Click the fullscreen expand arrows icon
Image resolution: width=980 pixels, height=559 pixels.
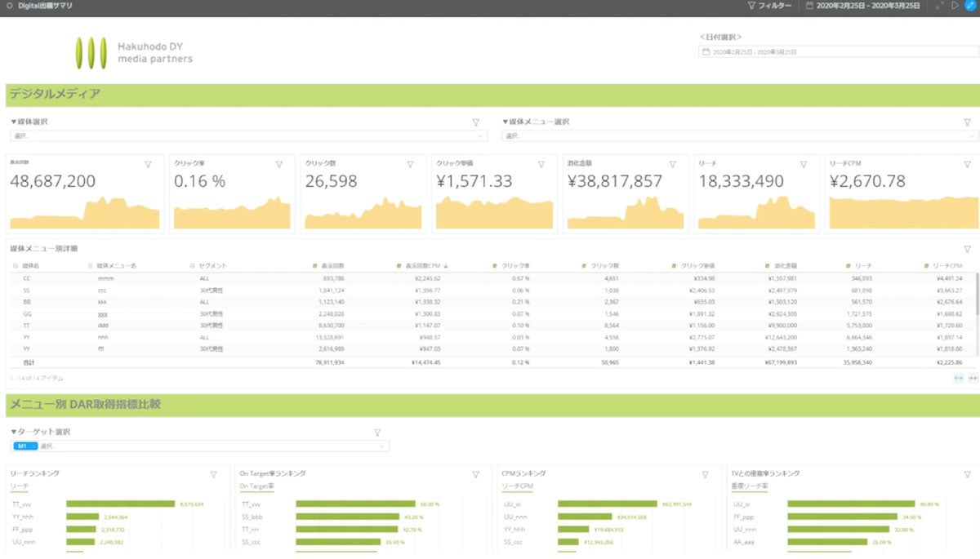940,6
